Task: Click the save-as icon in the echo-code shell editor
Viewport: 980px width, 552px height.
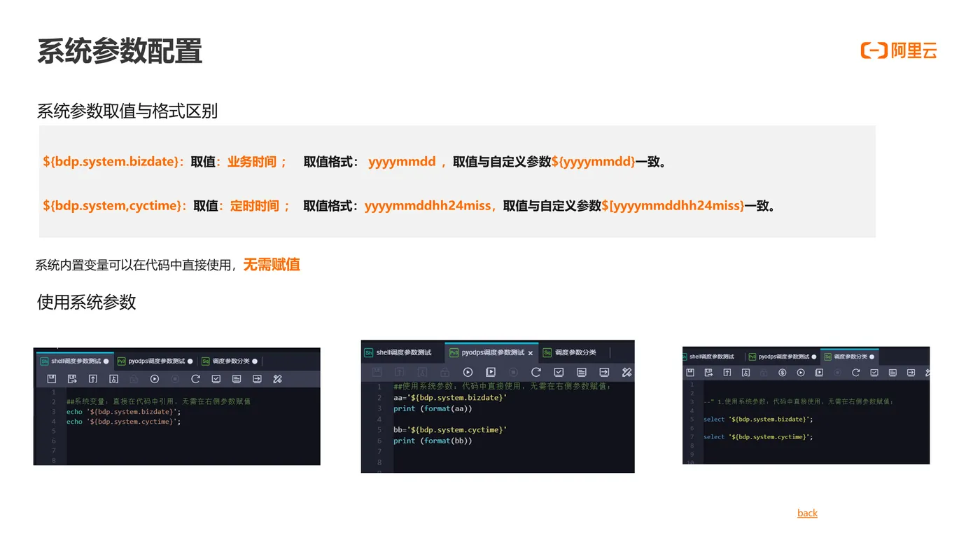Action: [72, 379]
